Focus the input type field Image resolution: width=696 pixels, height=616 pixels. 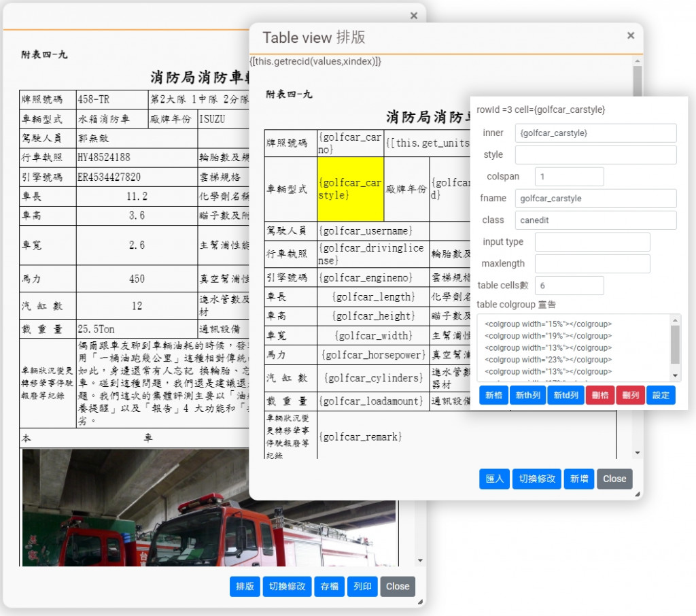(x=592, y=242)
